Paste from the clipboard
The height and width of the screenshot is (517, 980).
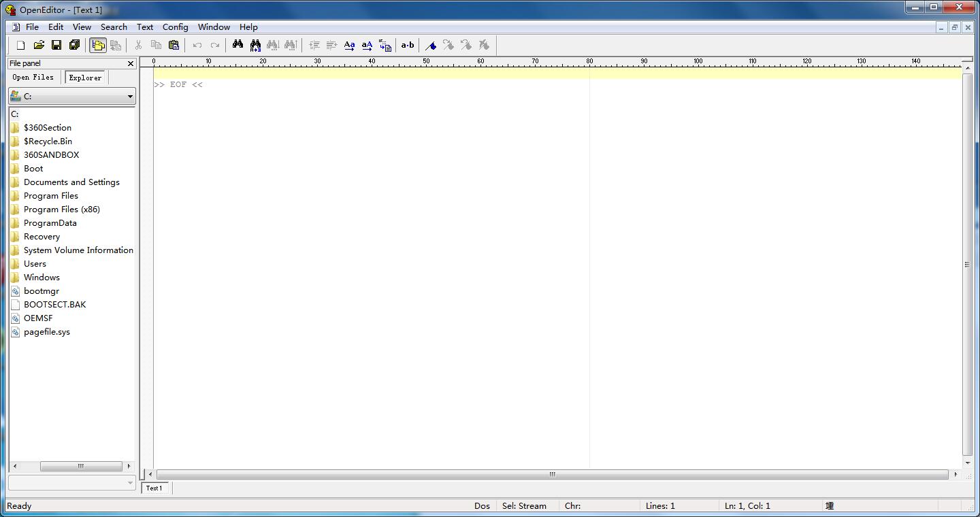(174, 45)
